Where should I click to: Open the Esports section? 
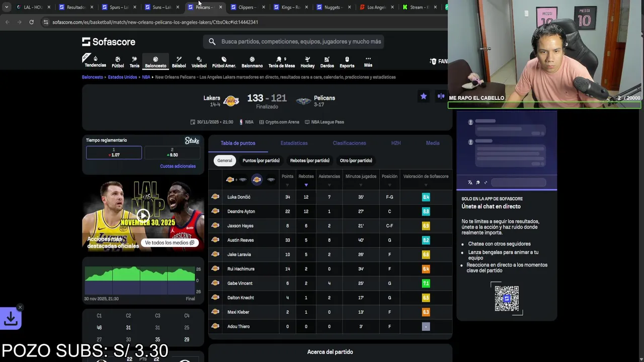coord(347,62)
